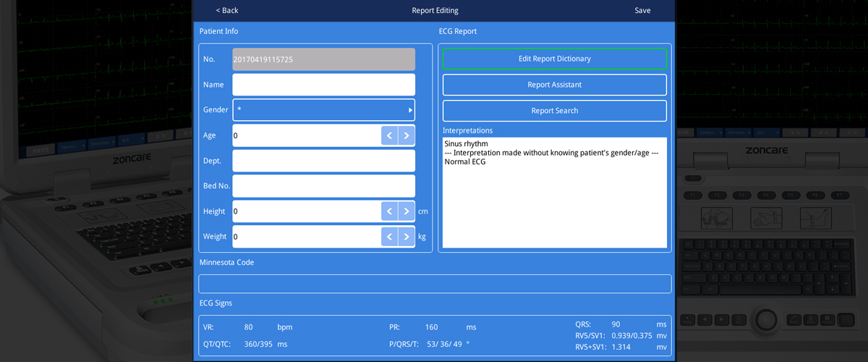Click the Minnesota Code field
868x362 pixels.
coord(435,284)
